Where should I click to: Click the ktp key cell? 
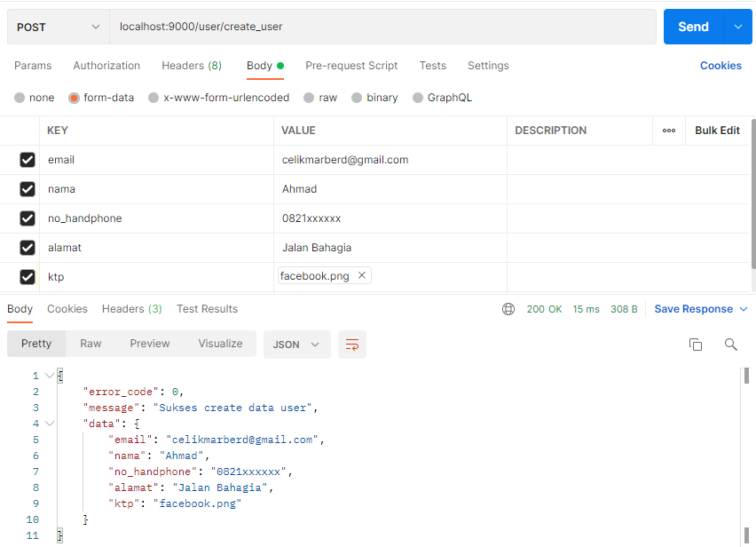[x=157, y=277]
